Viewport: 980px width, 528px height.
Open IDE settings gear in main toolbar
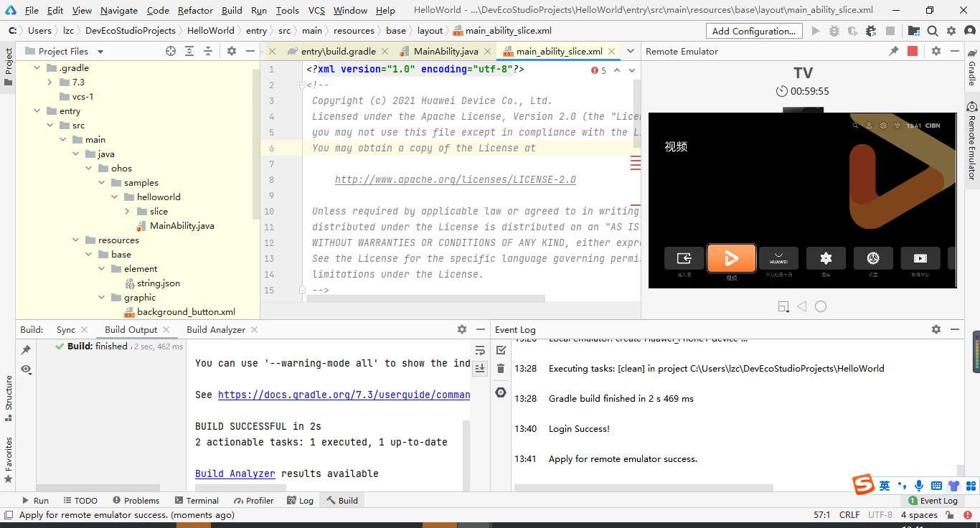pyautogui.click(x=951, y=31)
